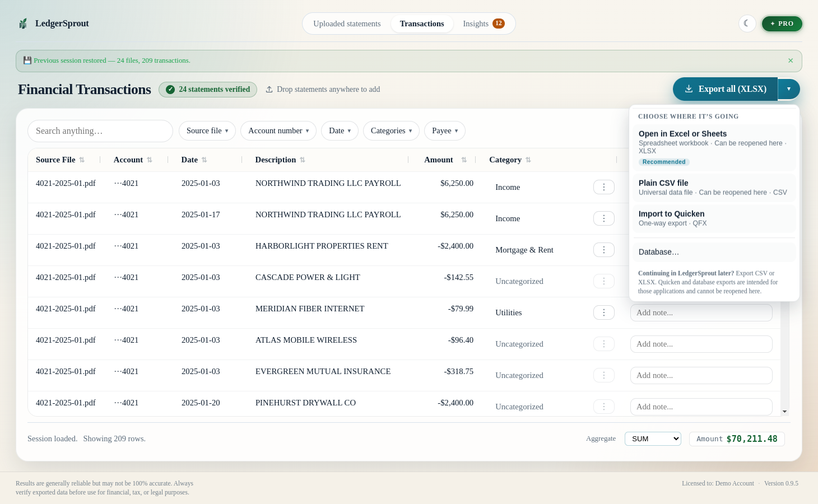The image size is (818, 504).
Task: Click the Insights count badge 12
Action: click(499, 24)
